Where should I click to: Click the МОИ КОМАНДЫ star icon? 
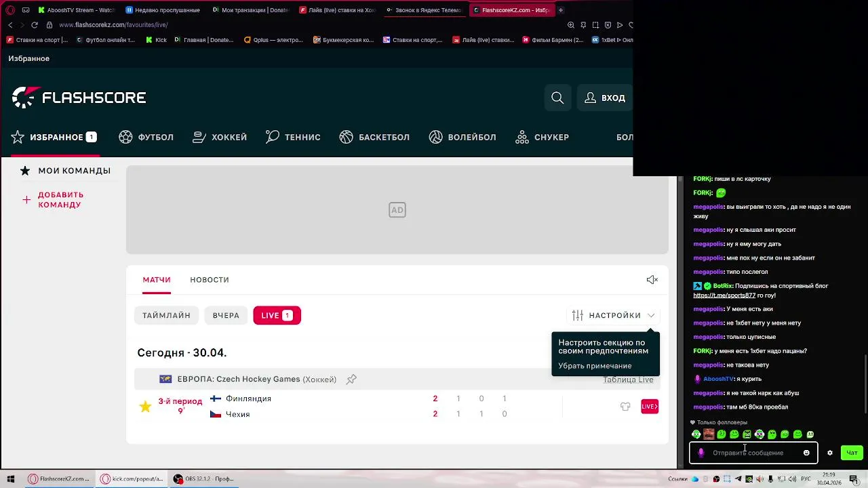25,171
